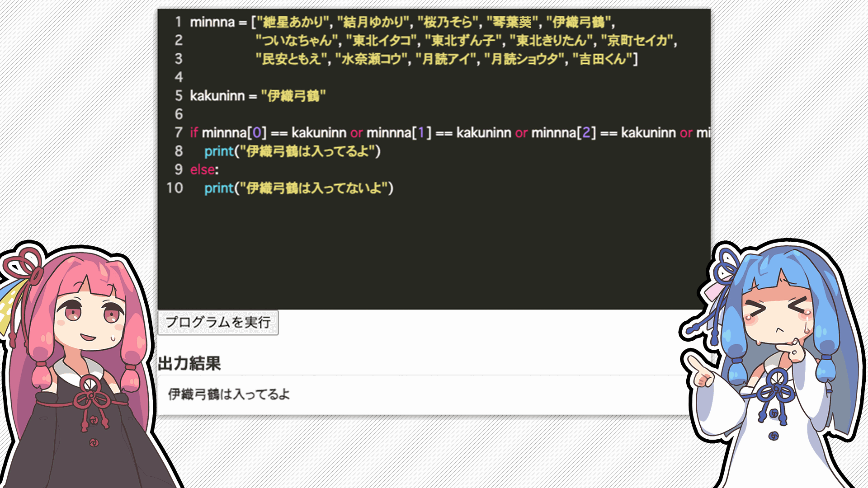
Task: Click the string "結月ゆかり" in the list
Action: point(373,22)
